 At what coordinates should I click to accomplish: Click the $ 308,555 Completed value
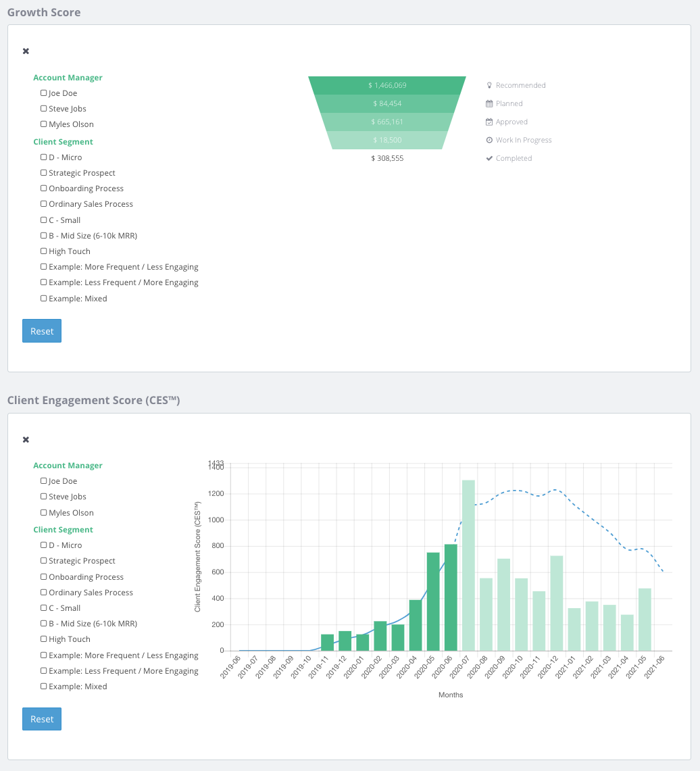(387, 158)
